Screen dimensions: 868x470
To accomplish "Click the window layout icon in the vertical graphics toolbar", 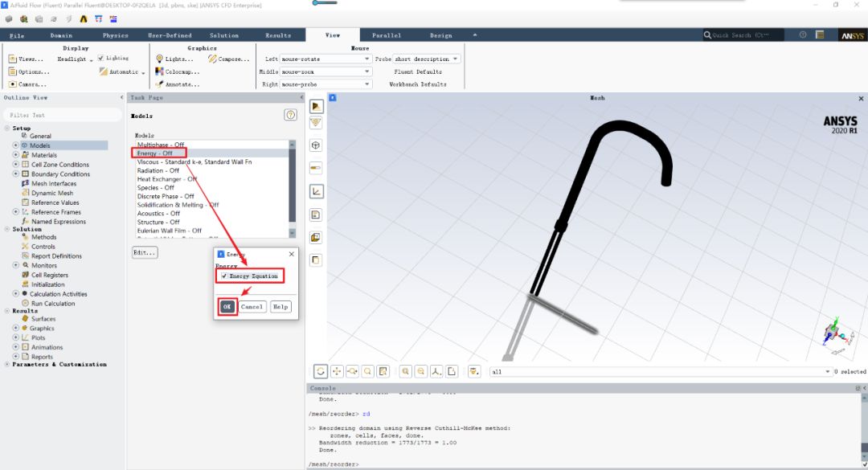I will click(x=316, y=215).
